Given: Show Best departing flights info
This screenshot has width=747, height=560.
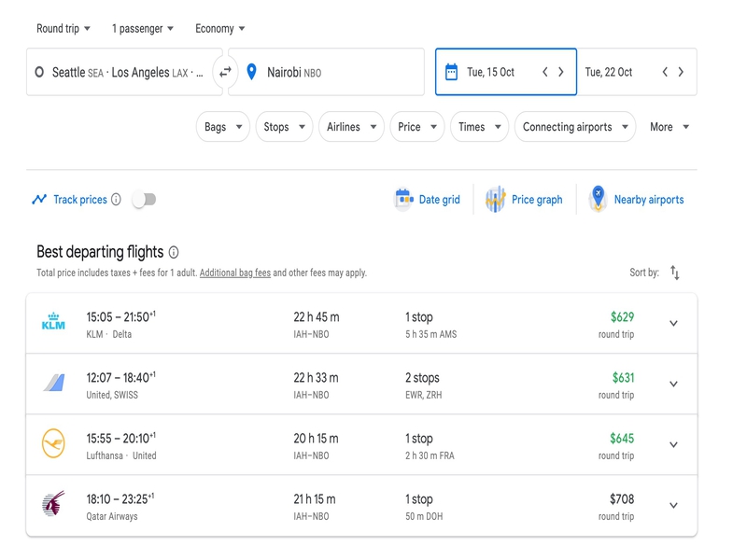Looking at the screenshot, I should point(174,252).
